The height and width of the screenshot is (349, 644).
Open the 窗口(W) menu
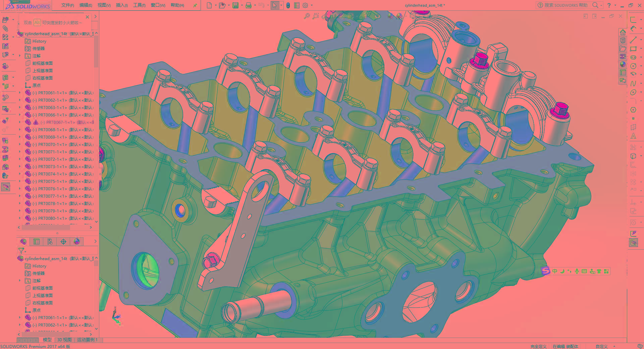pyautogui.click(x=158, y=5)
